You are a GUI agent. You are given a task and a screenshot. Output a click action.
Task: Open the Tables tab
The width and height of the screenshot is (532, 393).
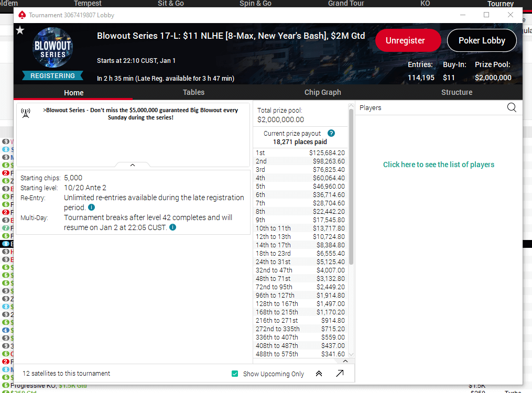pyautogui.click(x=194, y=92)
